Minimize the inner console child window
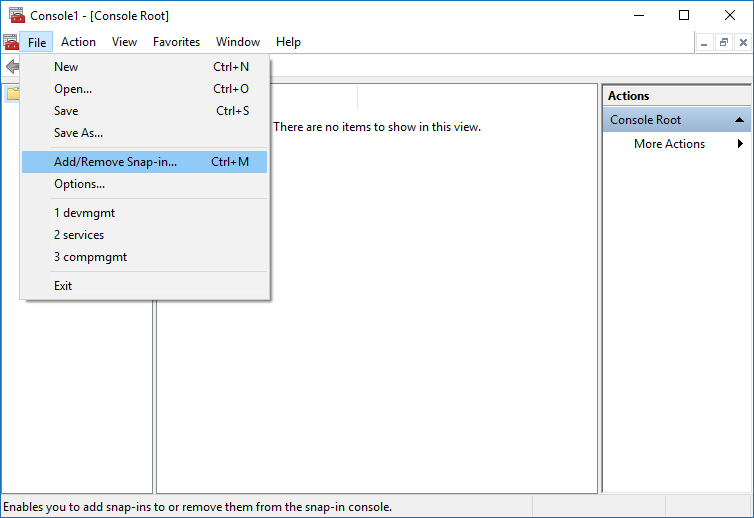Image resolution: width=754 pixels, height=518 pixels. pyautogui.click(x=704, y=42)
